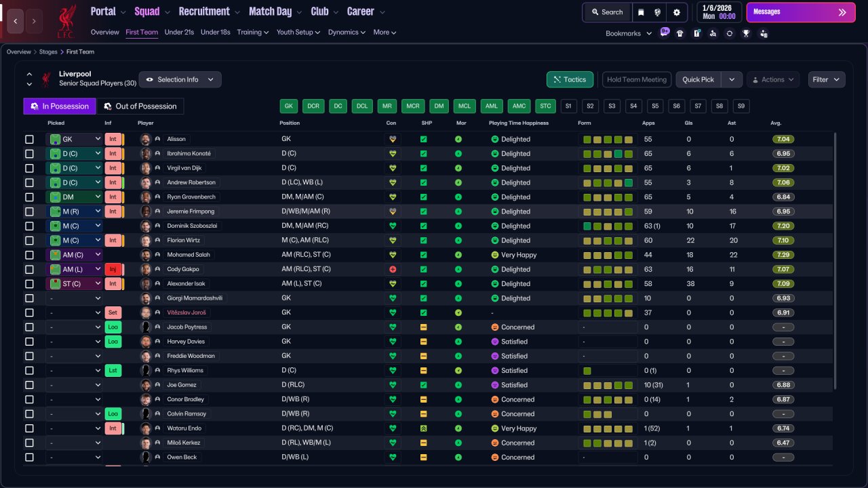Click the trophy icon in bookmarks bar
Image resolution: width=868 pixels, height=488 pixels.
coord(746,33)
